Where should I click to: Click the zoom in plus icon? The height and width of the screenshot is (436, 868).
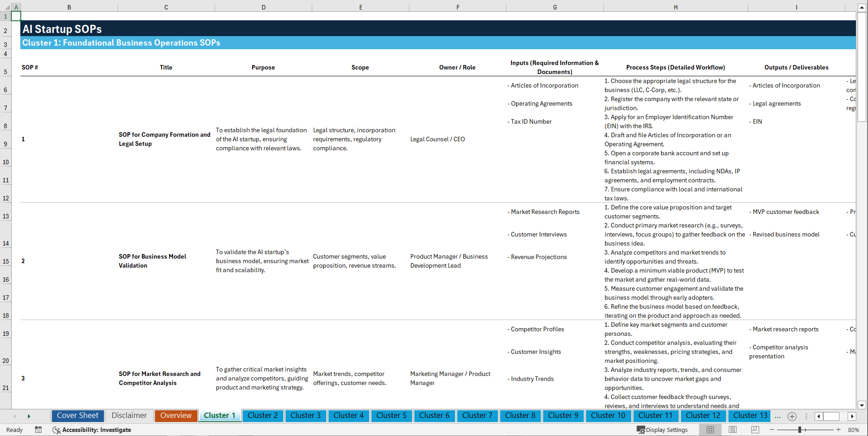[839, 430]
